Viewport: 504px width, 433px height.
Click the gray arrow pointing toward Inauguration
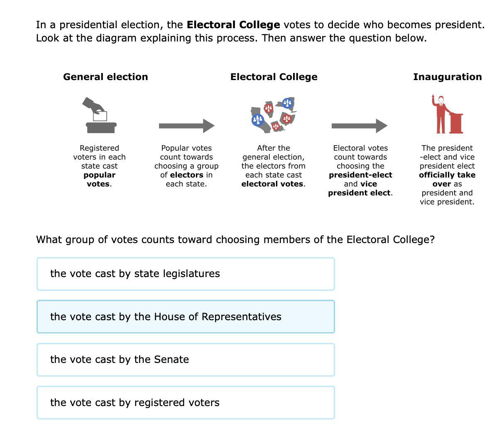click(x=359, y=125)
